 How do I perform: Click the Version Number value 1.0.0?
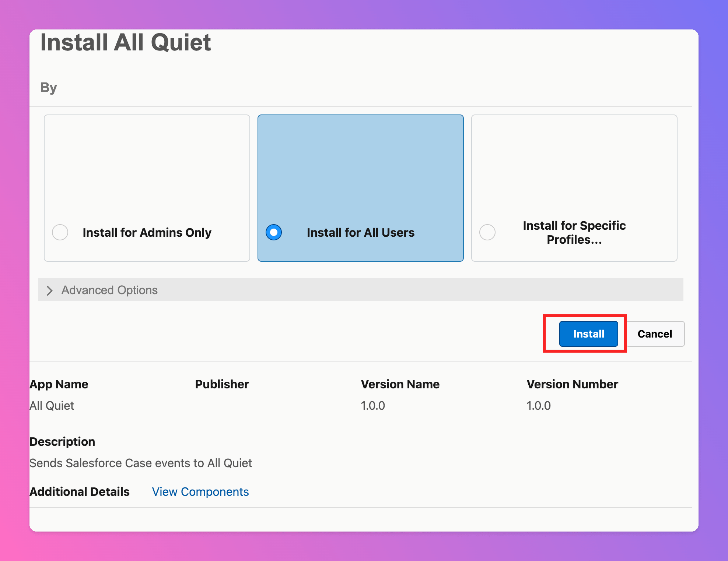539,406
